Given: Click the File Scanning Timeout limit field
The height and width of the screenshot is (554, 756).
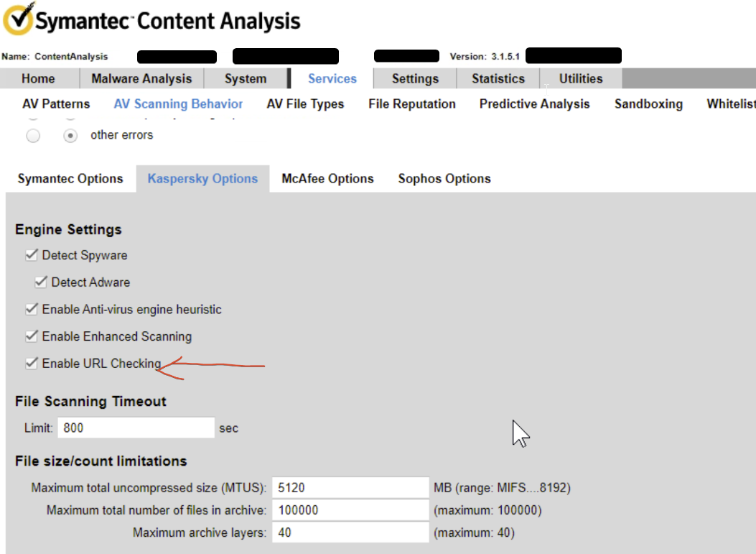Looking at the screenshot, I should (136, 428).
